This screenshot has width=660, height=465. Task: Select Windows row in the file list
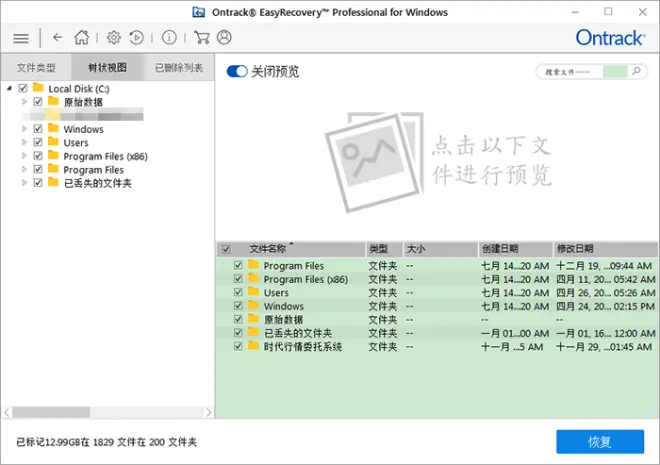click(x=437, y=306)
